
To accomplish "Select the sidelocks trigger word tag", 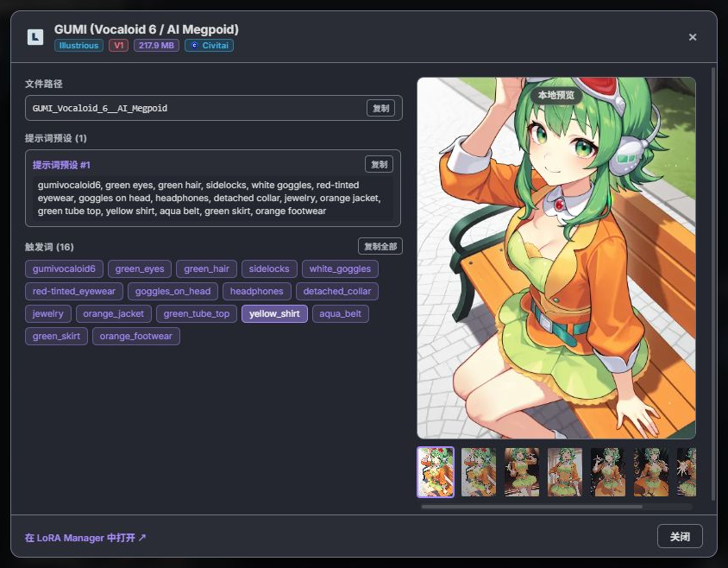I will point(269,268).
